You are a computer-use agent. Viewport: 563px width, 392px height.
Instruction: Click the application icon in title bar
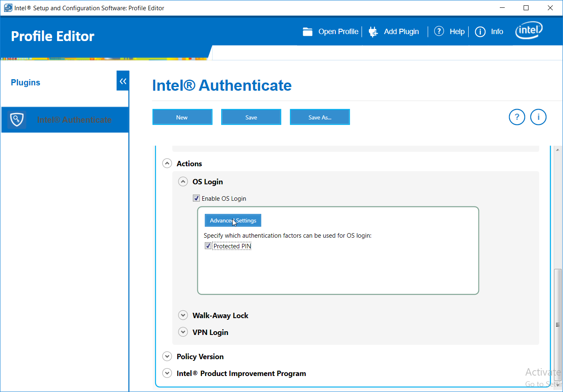coord(8,8)
